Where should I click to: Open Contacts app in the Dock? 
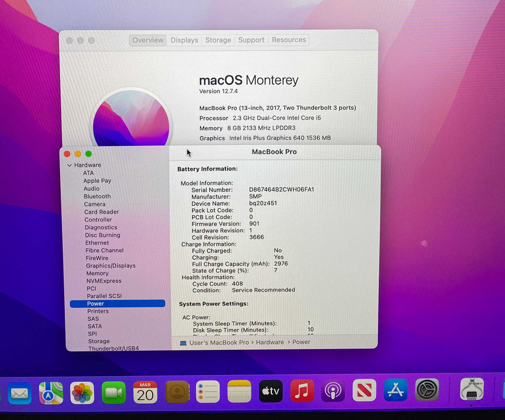point(177,392)
